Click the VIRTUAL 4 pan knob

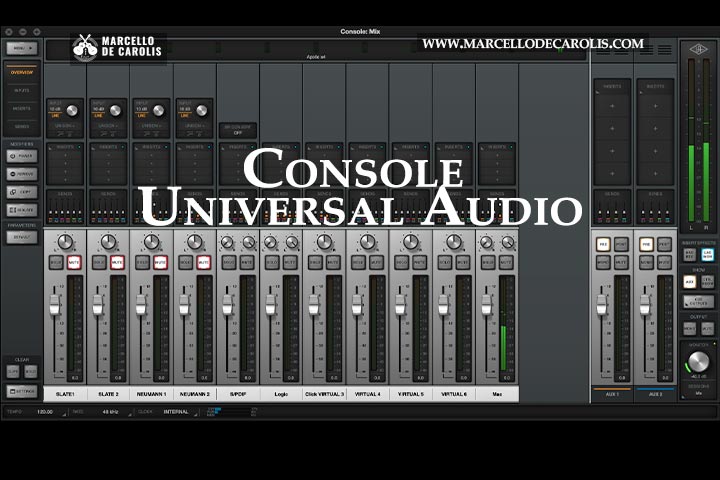click(367, 242)
